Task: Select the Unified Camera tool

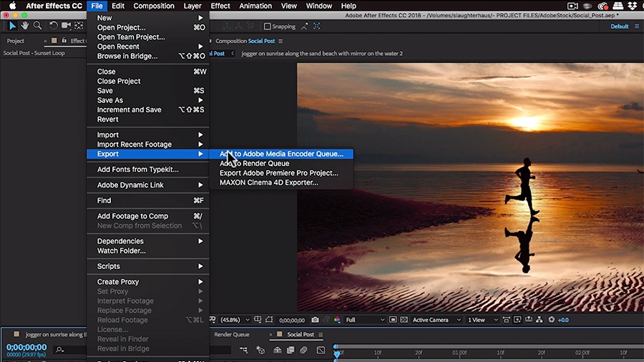Action: (66, 26)
